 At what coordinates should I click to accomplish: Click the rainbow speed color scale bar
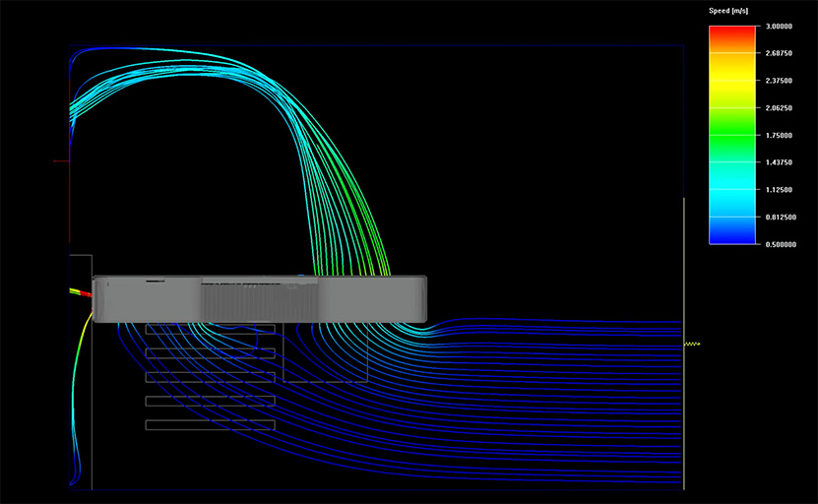click(x=732, y=135)
